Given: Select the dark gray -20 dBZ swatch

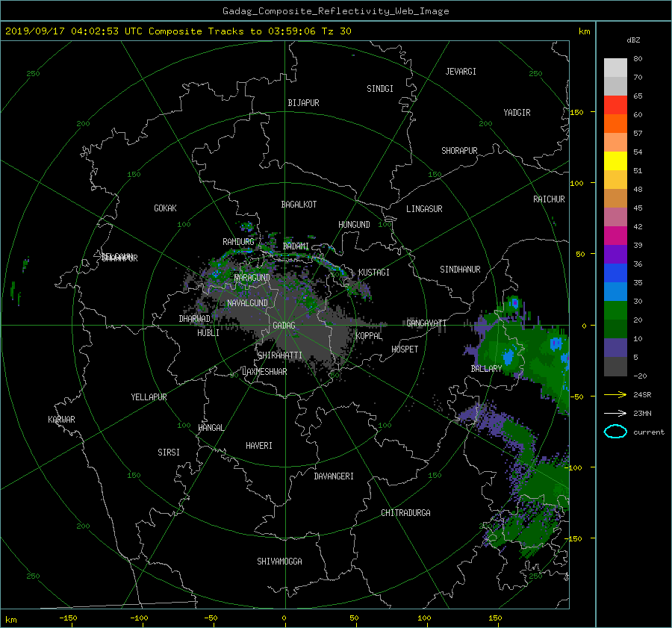Looking at the screenshot, I should (x=615, y=367).
